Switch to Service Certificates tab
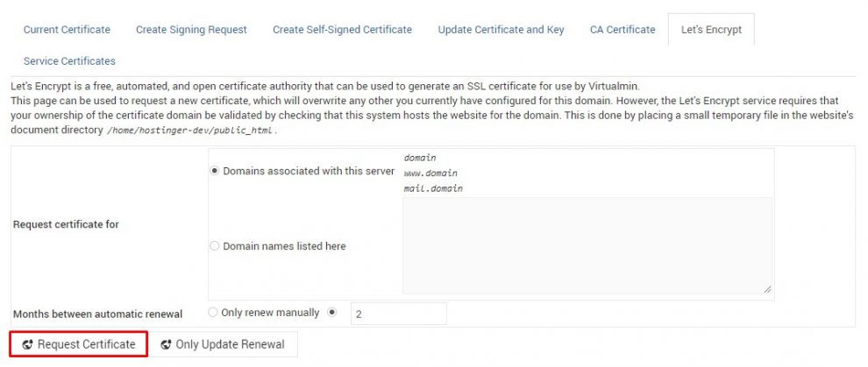The width and height of the screenshot is (868, 367). coord(69,61)
